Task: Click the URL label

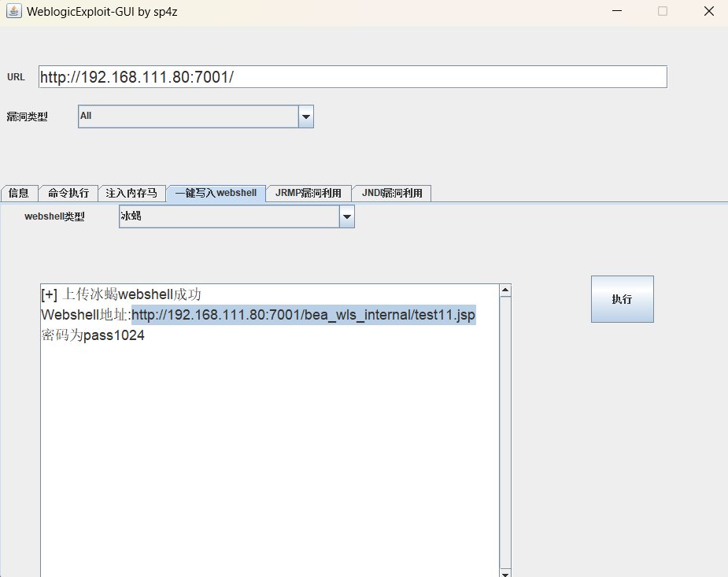Action: pyautogui.click(x=16, y=77)
